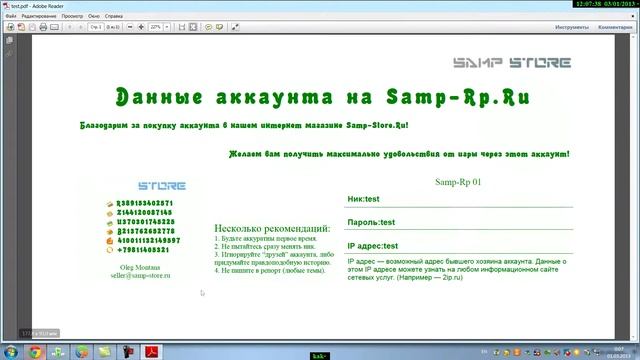Open the Комментарии pane
Screen dimensions: 640x360
[x=615, y=27]
